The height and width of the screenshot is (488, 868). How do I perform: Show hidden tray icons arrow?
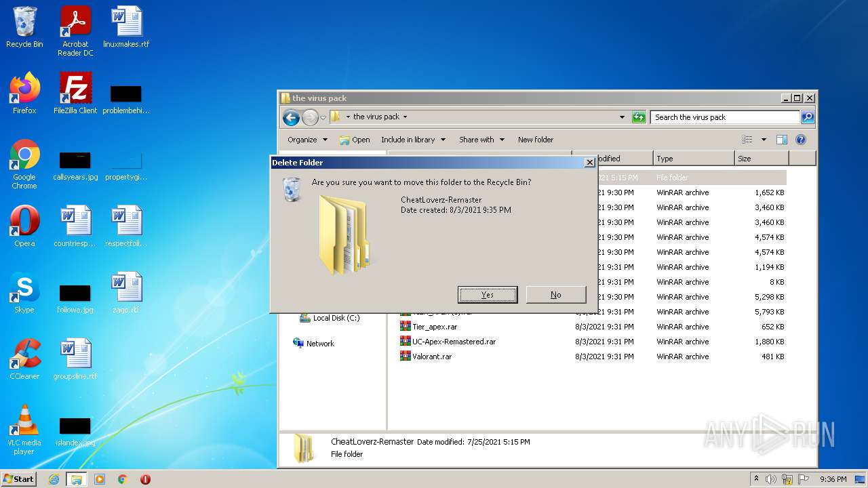tap(756, 479)
